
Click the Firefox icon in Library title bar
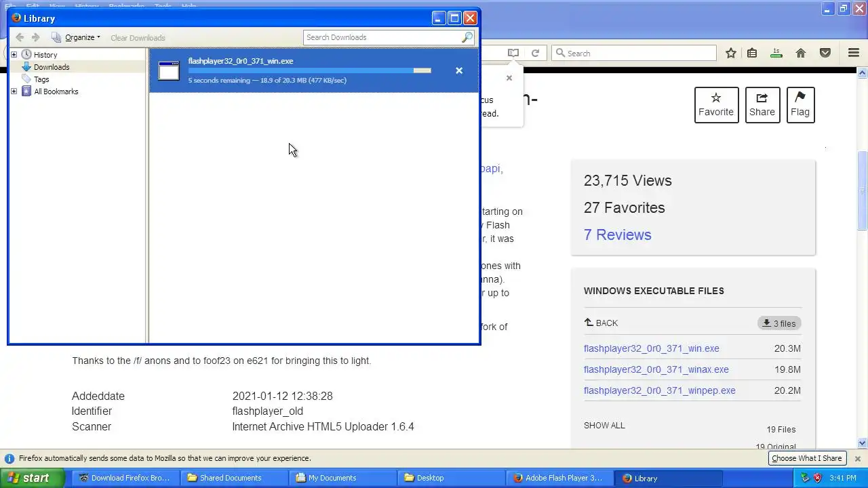click(16, 18)
